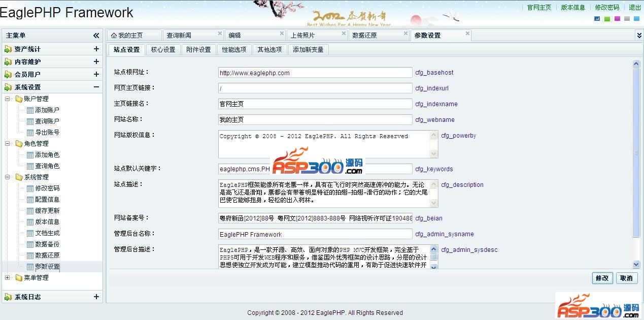Viewport: 644px width, 320px height.
Task: Collapse the 主菜单 sidebar with double-arrow icon
Action: click(96, 36)
